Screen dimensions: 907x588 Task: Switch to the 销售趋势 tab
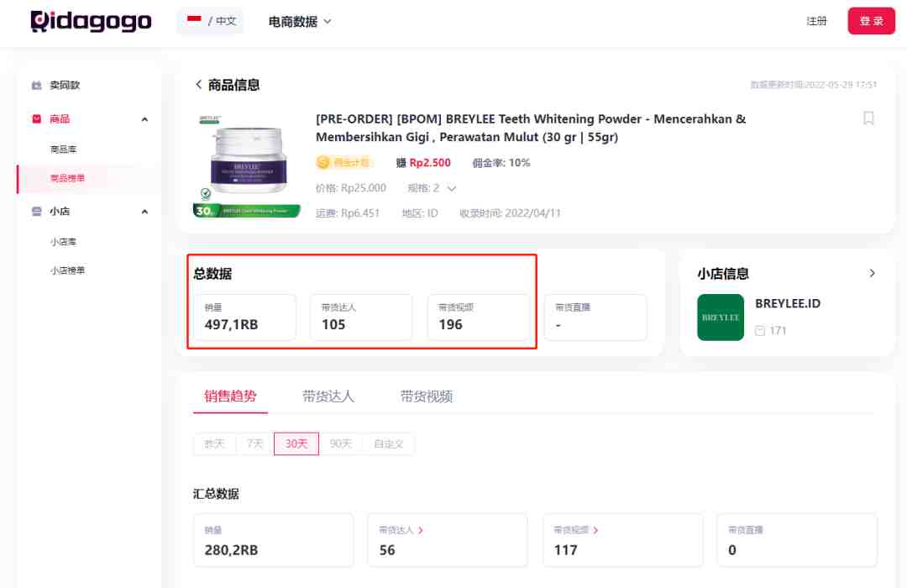pos(230,396)
